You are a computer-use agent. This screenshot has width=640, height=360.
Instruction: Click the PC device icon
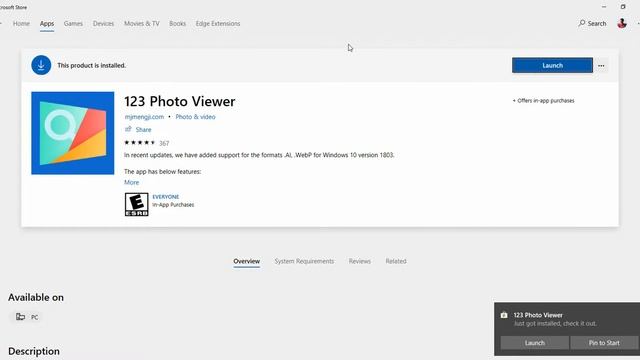coord(20,317)
